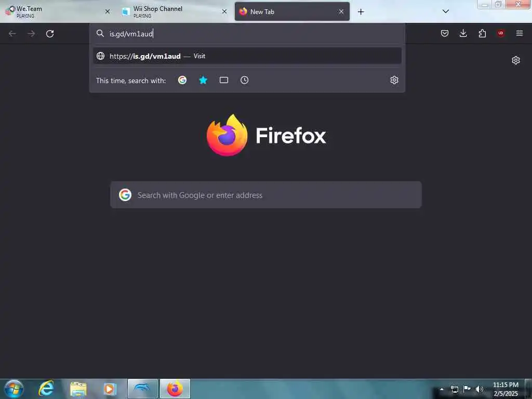Expand the list all tabs chevron

pos(446,11)
